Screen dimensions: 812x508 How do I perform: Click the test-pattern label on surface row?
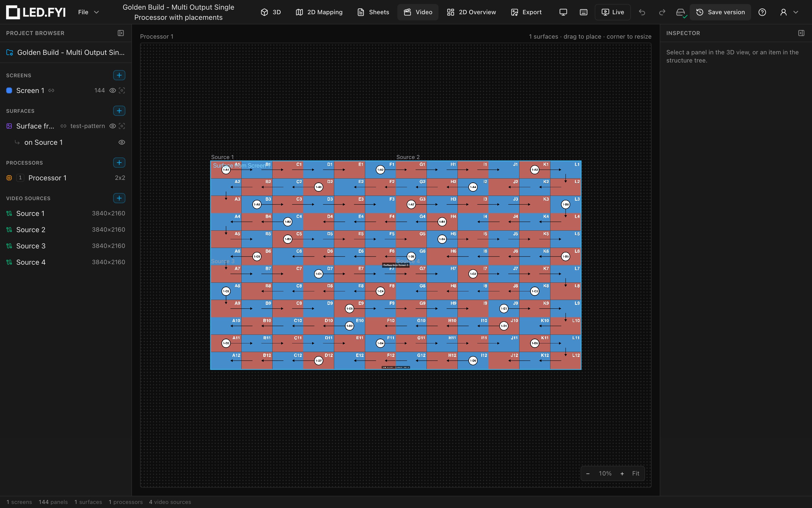tap(88, 126)
